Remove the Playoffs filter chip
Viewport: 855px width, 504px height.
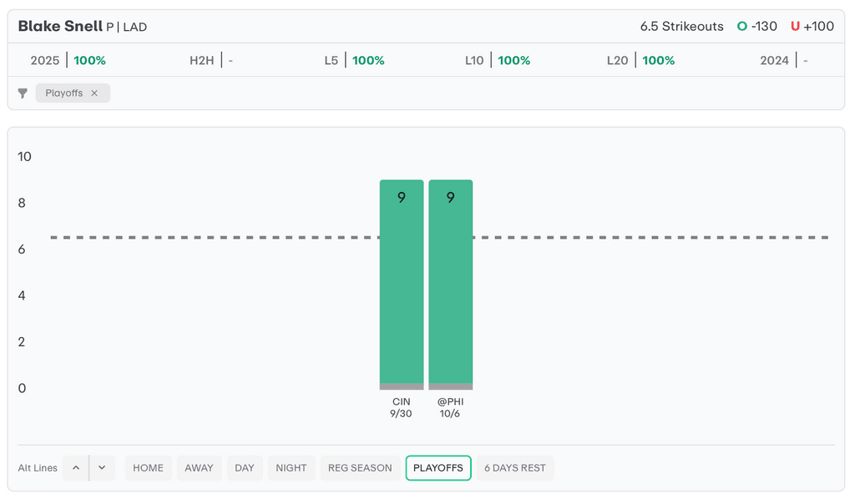click(94, 93)
